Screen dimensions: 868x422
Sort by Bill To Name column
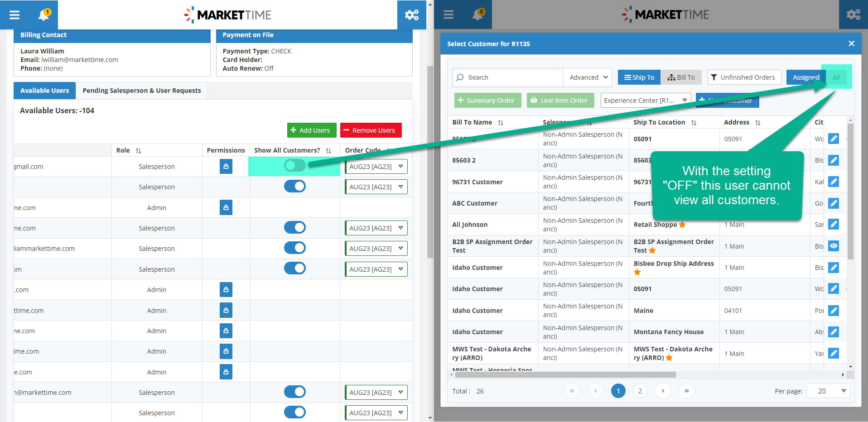click(501, 123)
